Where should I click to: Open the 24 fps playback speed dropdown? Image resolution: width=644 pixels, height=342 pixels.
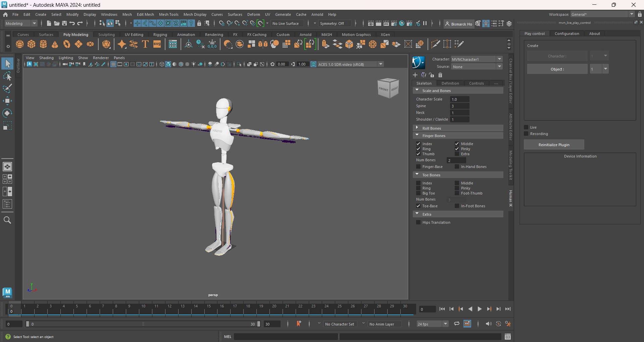[432, 324]
